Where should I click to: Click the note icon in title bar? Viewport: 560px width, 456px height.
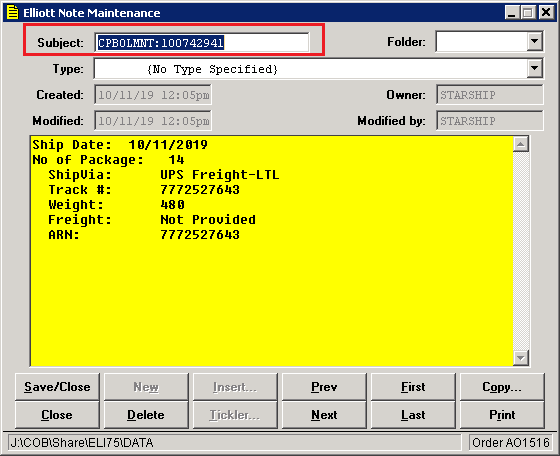click(12, 13)
